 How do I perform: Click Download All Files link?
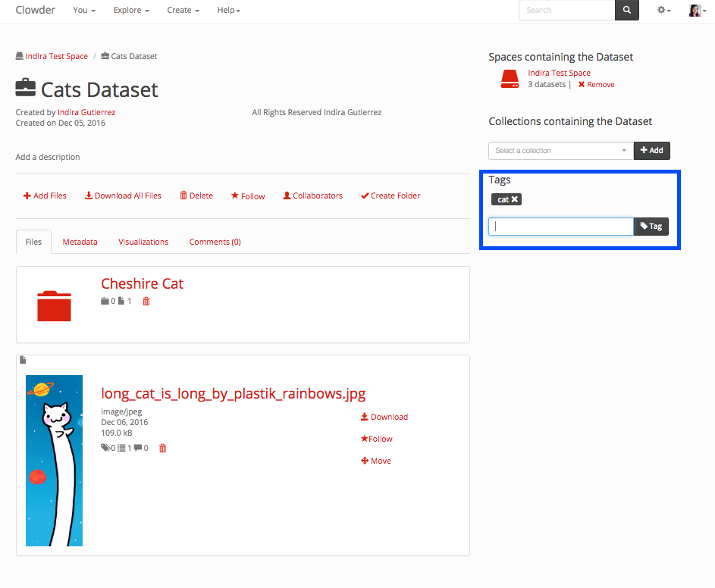123,195
